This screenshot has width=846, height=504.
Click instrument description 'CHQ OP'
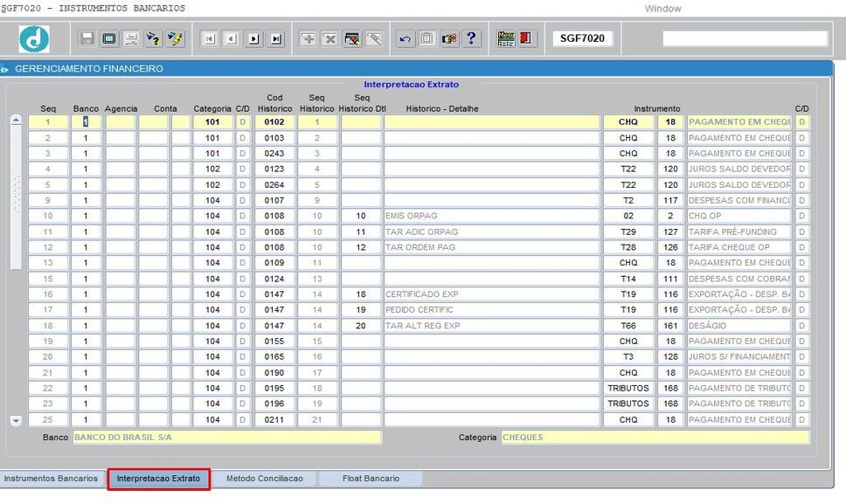739,216
